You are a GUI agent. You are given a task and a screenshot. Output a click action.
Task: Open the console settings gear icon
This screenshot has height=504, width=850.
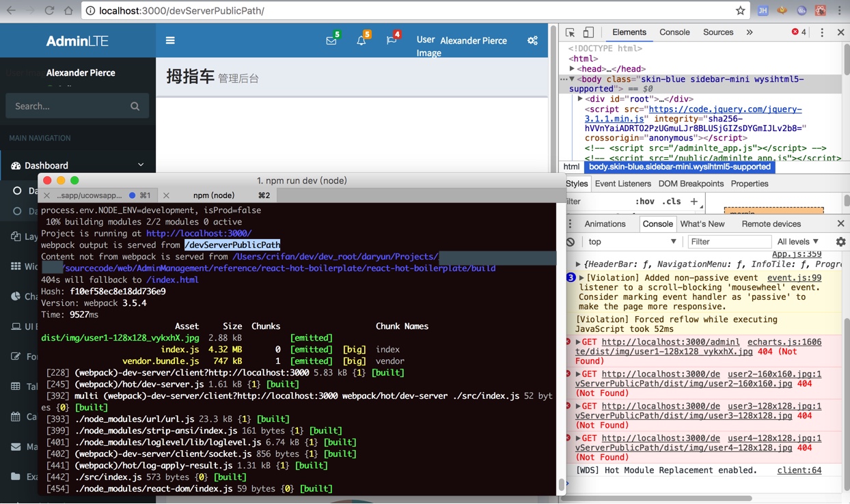point(840,242)
